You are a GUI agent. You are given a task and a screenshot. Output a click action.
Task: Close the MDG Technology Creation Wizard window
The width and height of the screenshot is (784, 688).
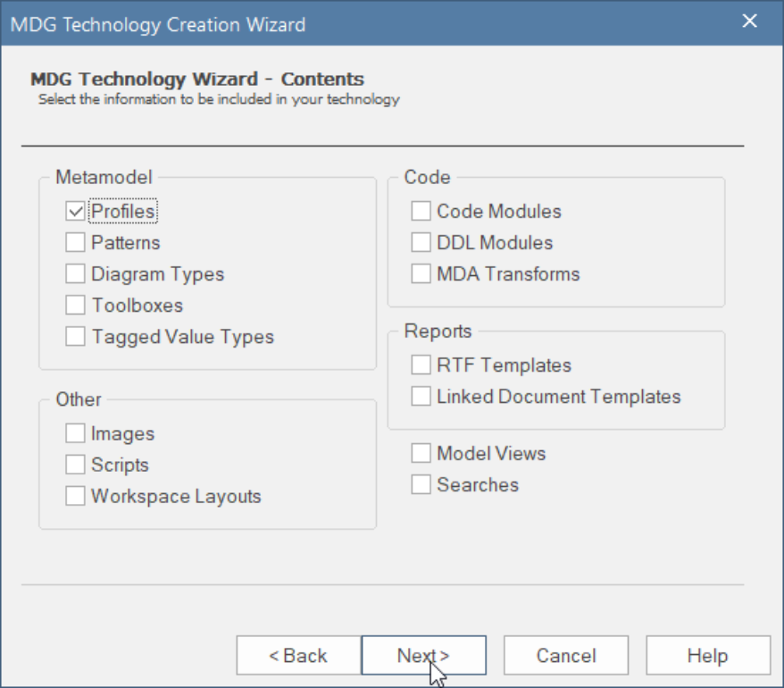tap(750, 21)
